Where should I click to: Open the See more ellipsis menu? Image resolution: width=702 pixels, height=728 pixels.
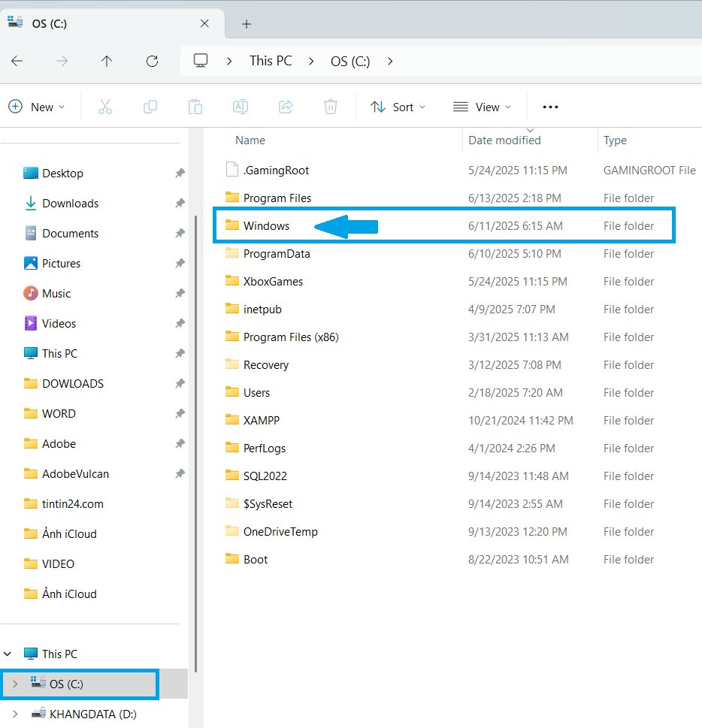(550, 107)
